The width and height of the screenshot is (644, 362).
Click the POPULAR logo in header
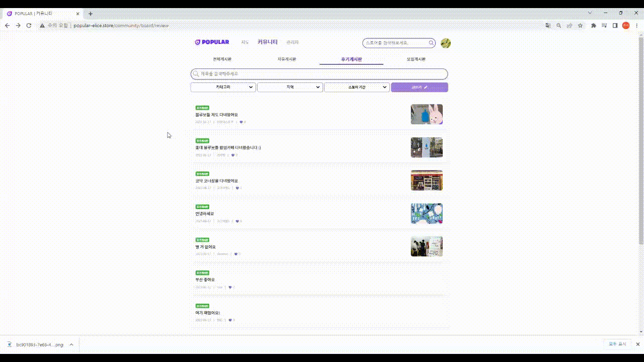click(x=212, y=42)
